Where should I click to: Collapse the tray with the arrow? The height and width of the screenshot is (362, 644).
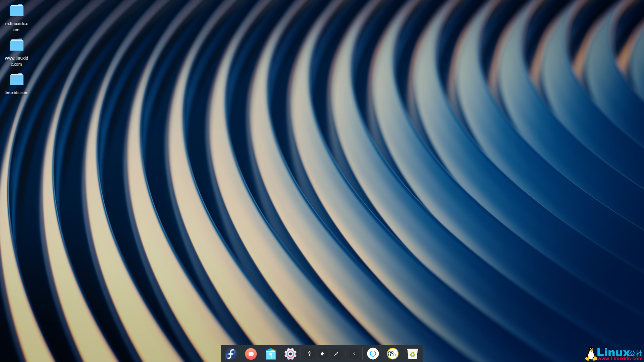coord(354,354)
